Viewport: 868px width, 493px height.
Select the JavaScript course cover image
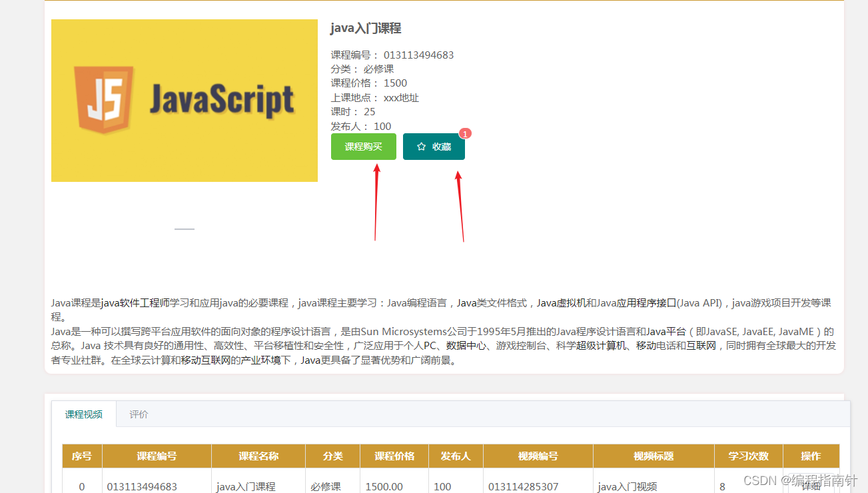point(185,101)
